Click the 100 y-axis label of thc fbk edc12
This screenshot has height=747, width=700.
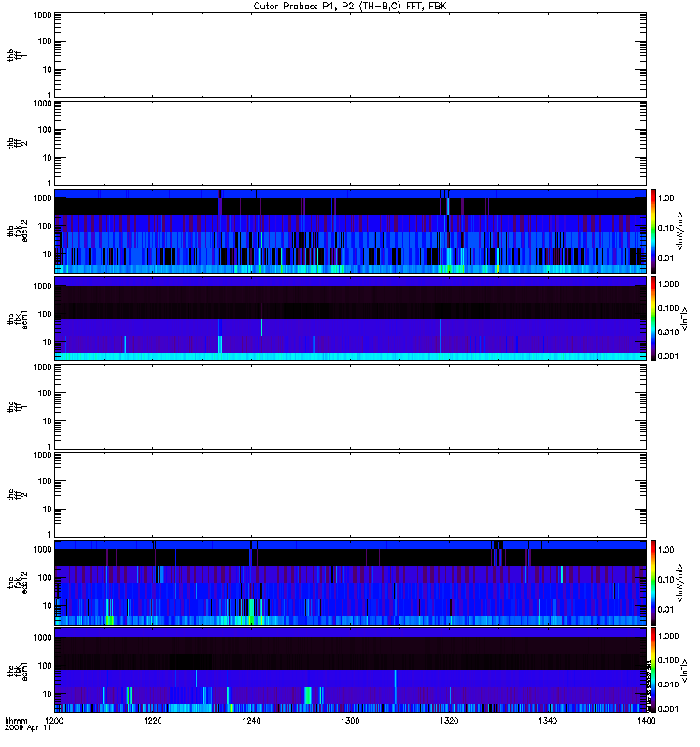(x=45, y=578)
